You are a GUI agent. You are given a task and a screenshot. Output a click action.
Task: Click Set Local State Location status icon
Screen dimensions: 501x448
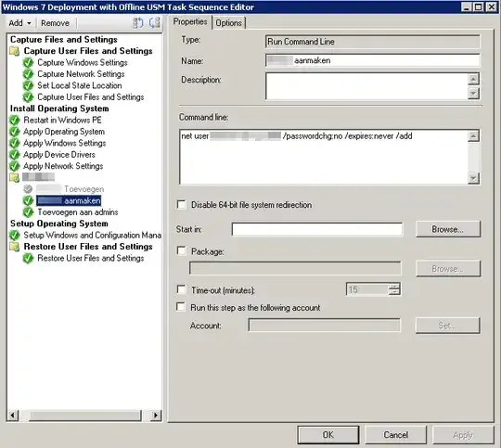(28, 85)
